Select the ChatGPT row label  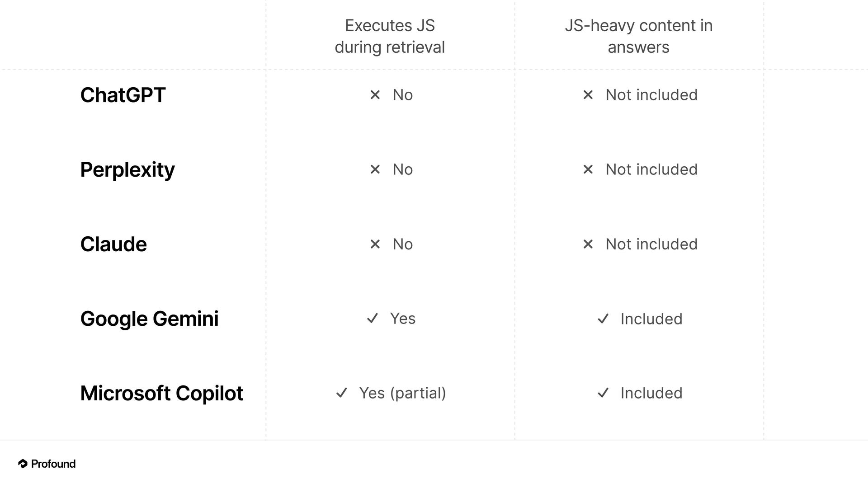click(x=123, y=95)
